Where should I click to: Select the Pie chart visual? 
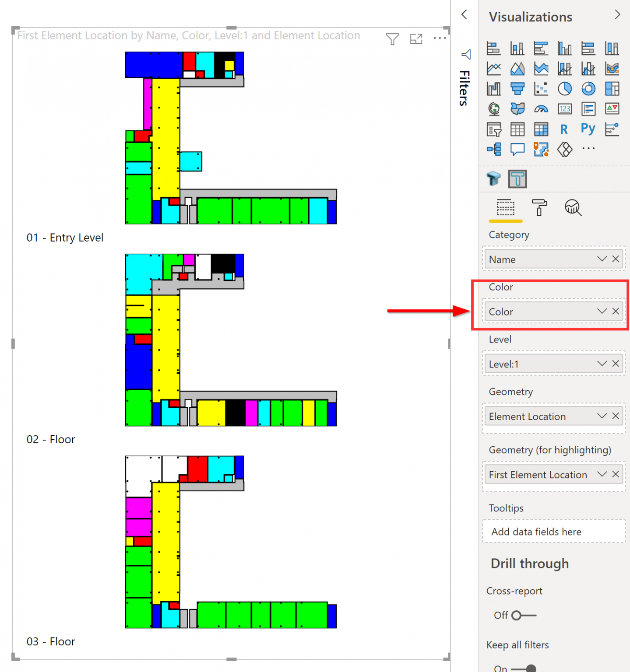coord(565,89)
